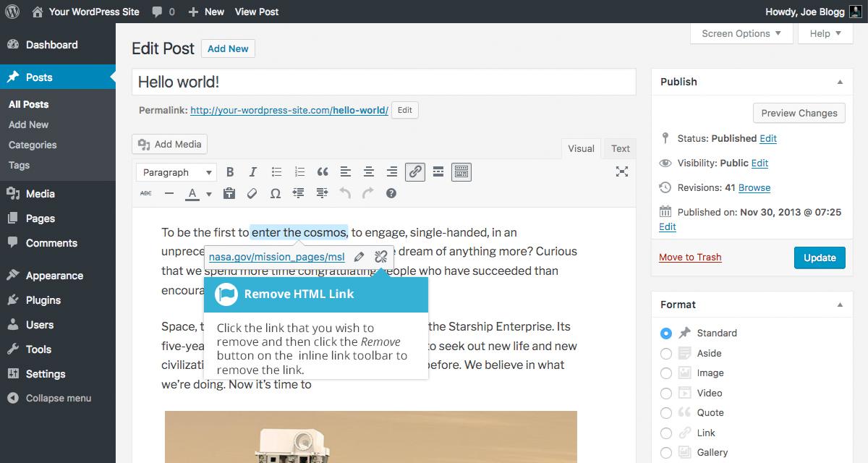Open the WordPress logo menu
This screenshot has width=868, height=463.
pos(12,12)
